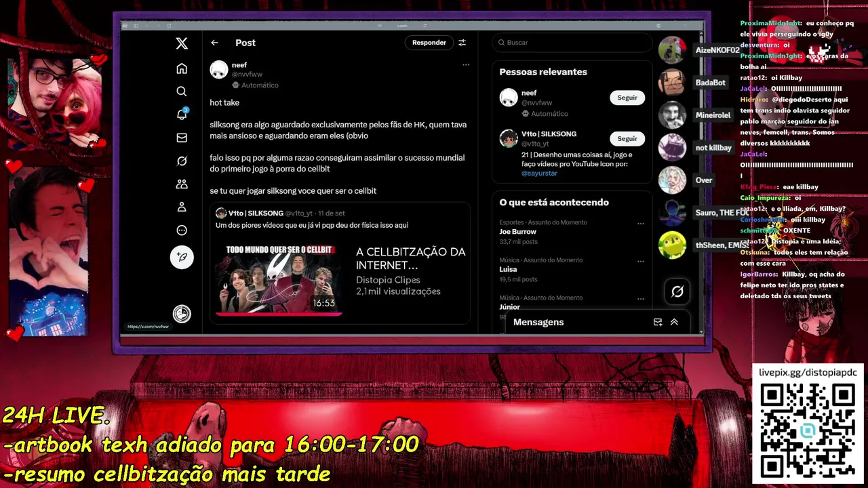The image size is (868, 488).
Task: Open the More circle icon in sidebar
Action: [182, 230]
